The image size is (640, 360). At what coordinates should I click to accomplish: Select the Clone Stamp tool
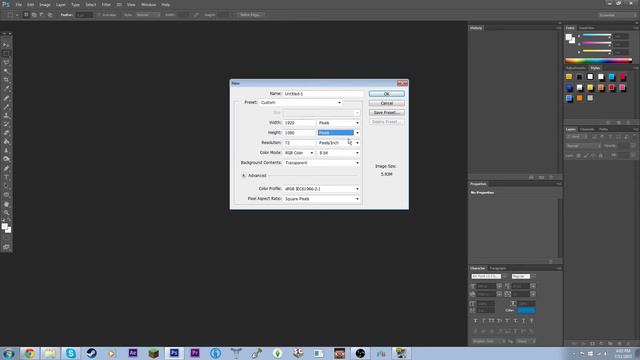click(x=6, y=116)
